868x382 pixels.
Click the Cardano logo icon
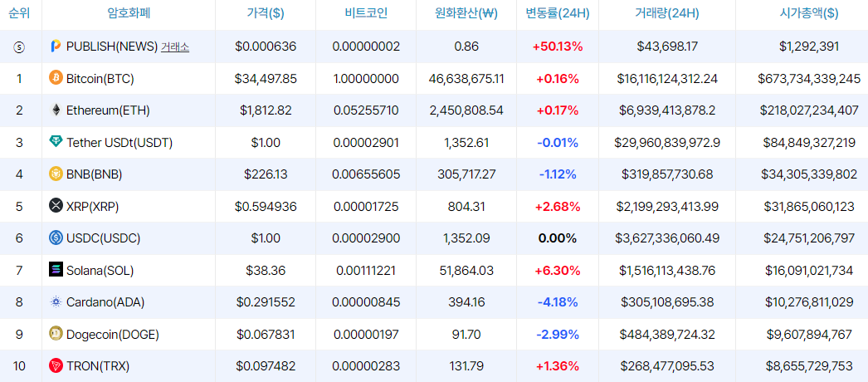(56, 302)
